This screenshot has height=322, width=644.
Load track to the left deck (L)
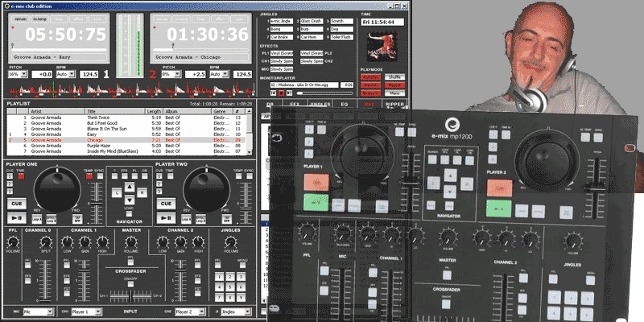[x=118, y=193]
